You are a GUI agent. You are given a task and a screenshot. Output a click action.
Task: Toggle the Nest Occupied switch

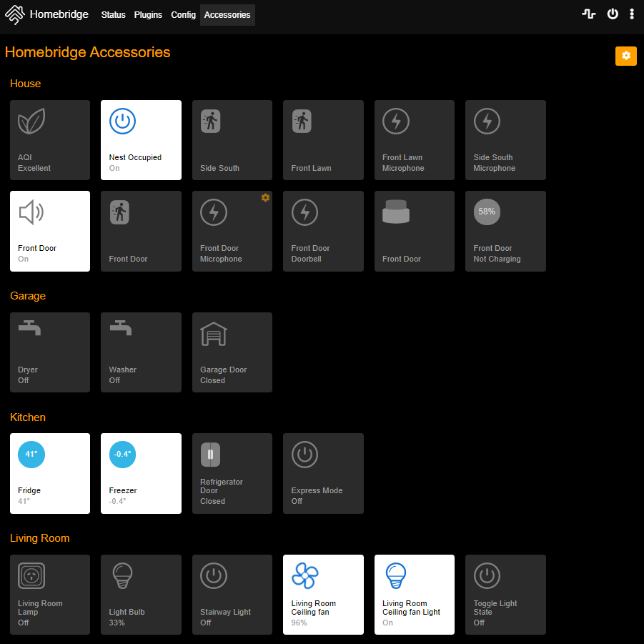point(141,140)
